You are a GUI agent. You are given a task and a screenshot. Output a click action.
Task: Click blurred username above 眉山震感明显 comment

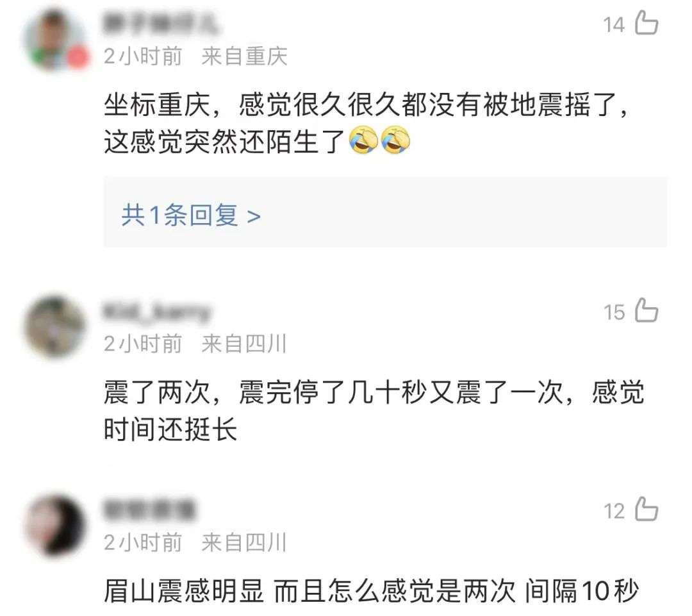click(x=149, y=510)
